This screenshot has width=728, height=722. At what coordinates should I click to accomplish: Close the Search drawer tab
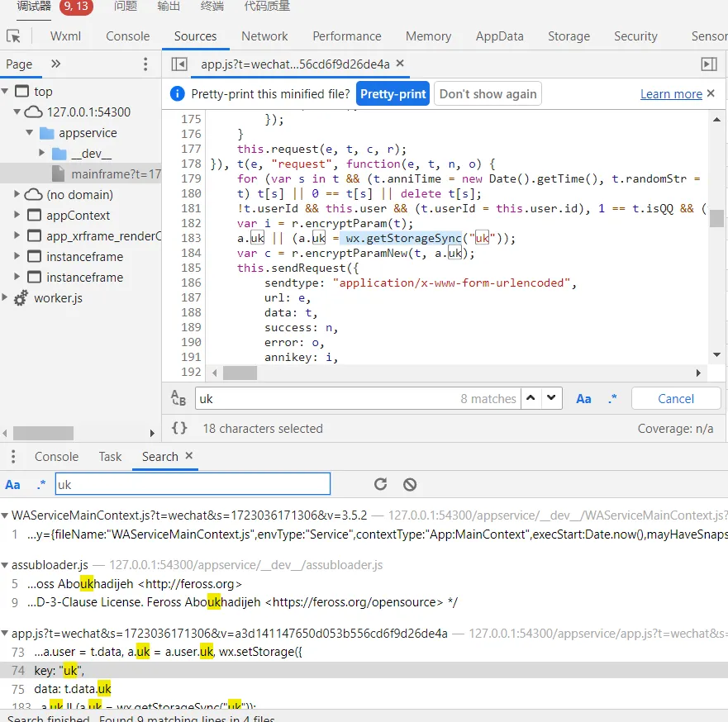click(x=189, y=456)
